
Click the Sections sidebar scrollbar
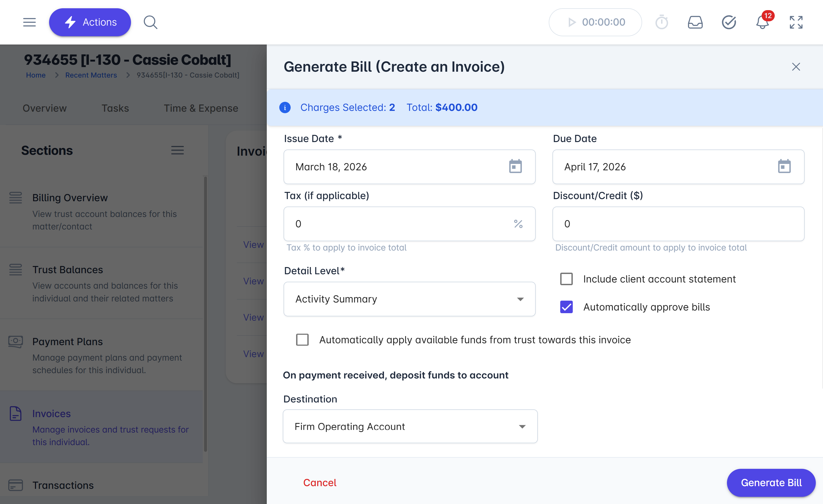point(205,314)
